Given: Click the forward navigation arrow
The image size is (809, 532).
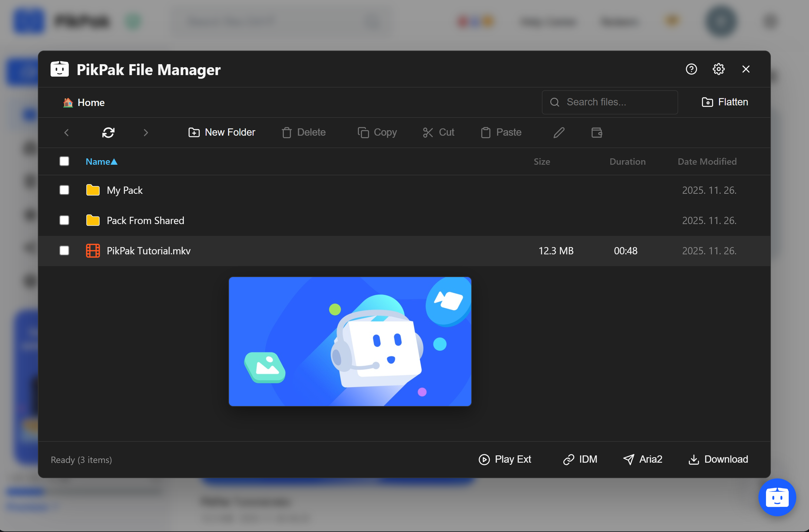Looking at the screenshot, I should click(x=146, y=133).
